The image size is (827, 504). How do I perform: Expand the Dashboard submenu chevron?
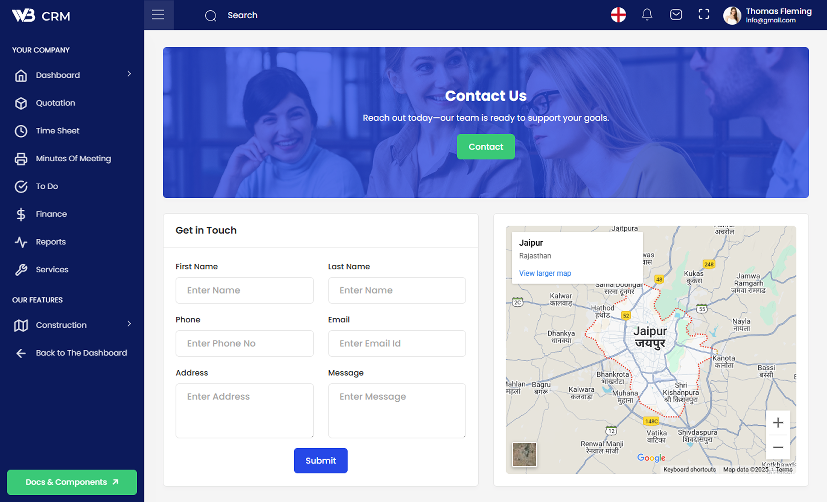click(129, 74)
